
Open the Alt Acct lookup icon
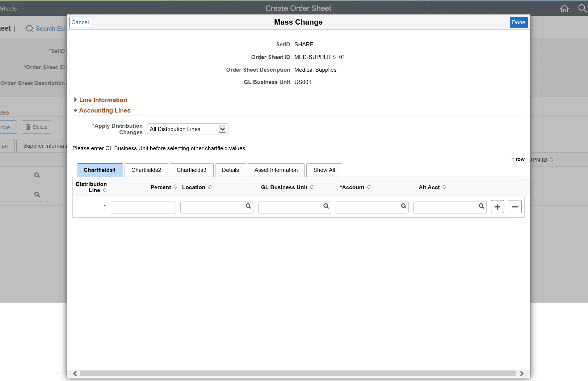tap(482, 206)
